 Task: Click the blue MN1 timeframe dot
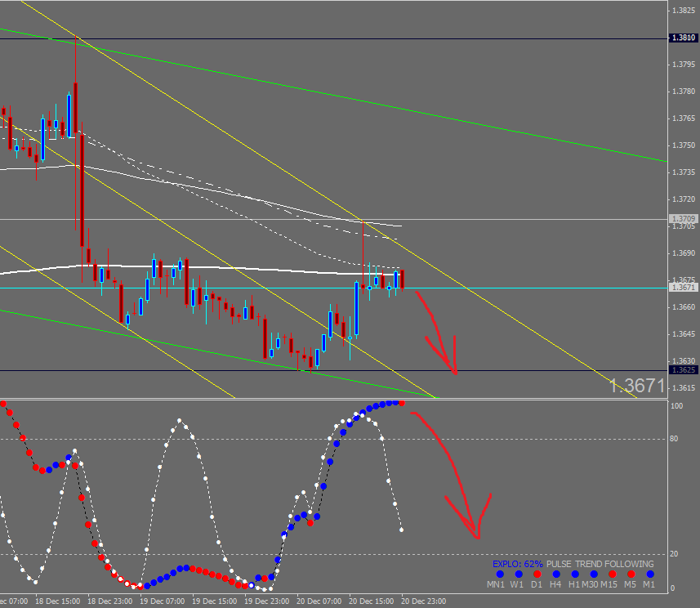tap(500, 574)
